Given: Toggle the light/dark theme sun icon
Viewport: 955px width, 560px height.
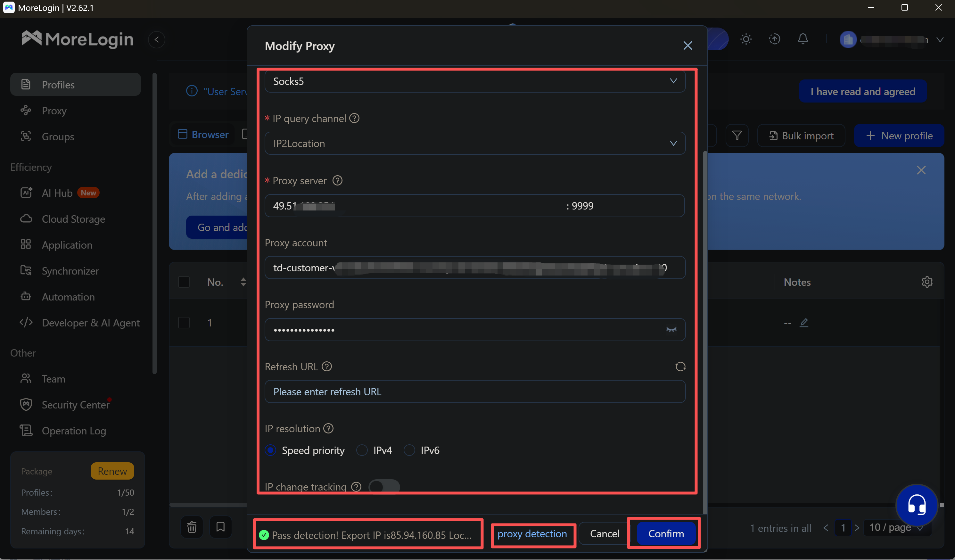Looking at the screenshot, I should tap(746, 39).
